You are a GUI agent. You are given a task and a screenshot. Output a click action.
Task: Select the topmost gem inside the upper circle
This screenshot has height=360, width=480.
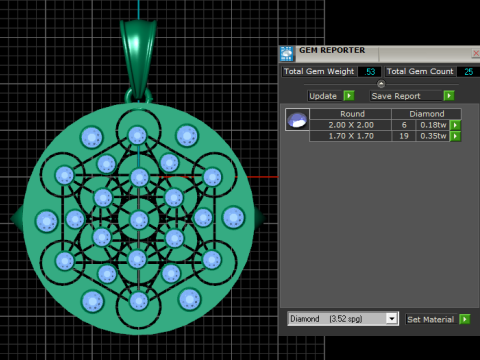point(137,136)
